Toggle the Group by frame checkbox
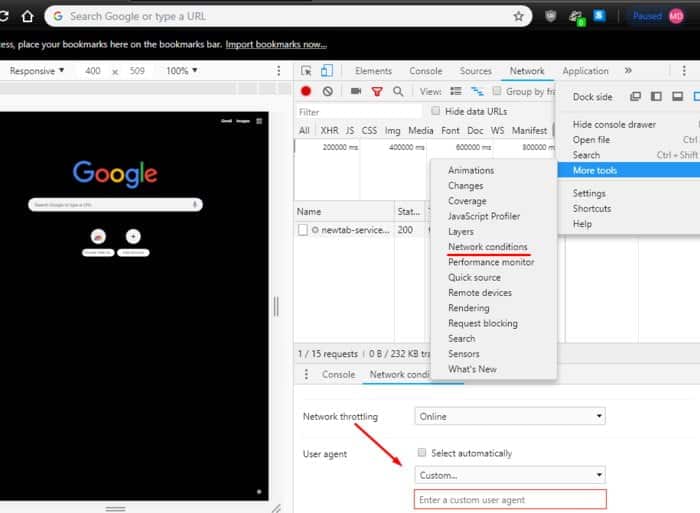Viewport: 700px width, 513px height. (496, 91)
